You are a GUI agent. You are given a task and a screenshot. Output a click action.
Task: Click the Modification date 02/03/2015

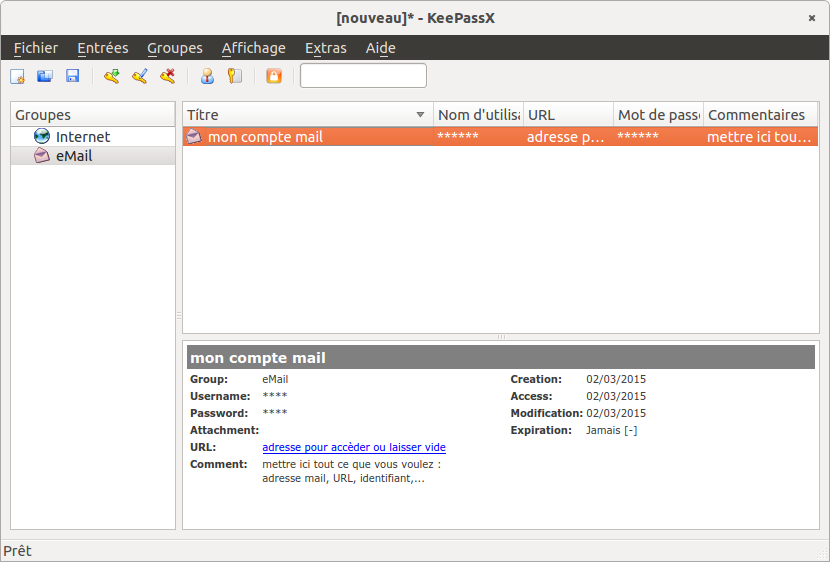[616, 413]
